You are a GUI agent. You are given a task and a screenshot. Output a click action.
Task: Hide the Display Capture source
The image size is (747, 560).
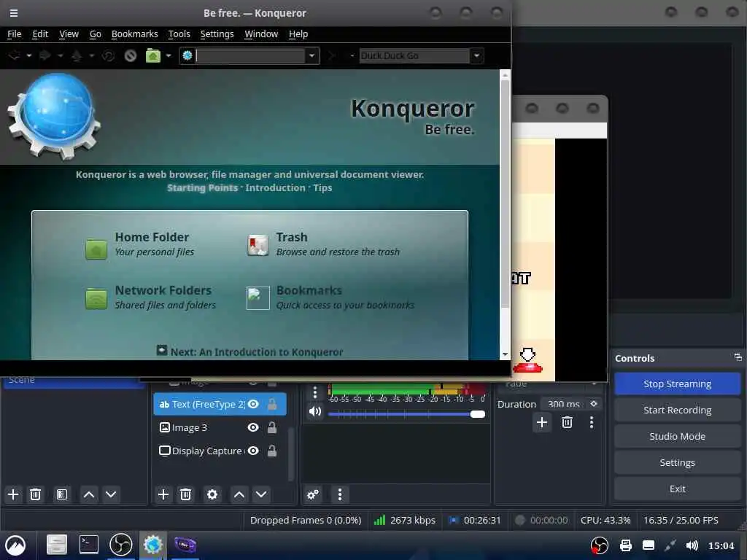point(253,451)
